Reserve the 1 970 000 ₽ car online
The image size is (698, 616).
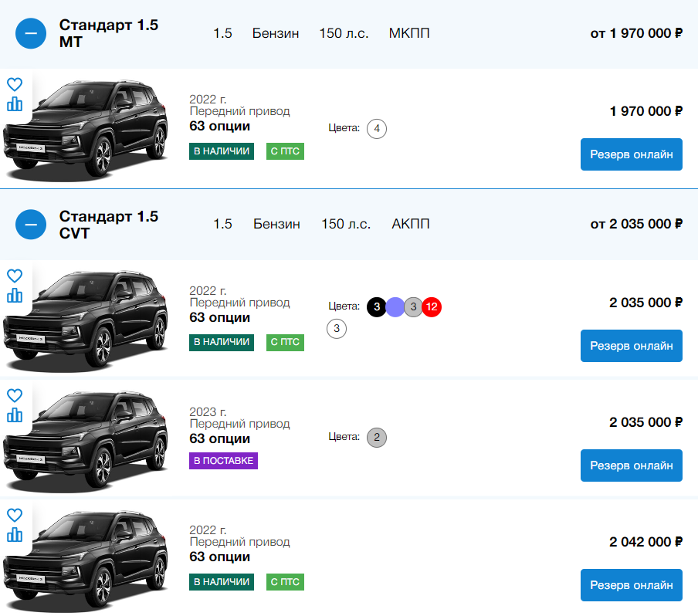[631, 154]
